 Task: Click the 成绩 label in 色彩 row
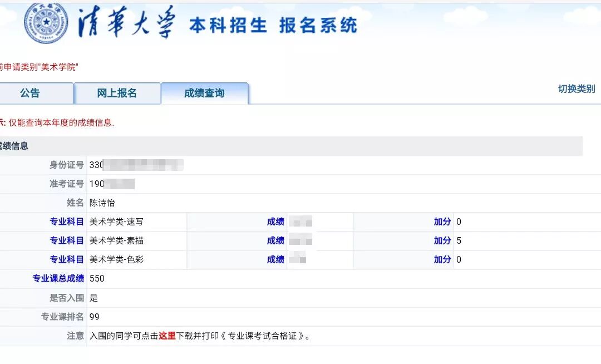pos(275,260)
